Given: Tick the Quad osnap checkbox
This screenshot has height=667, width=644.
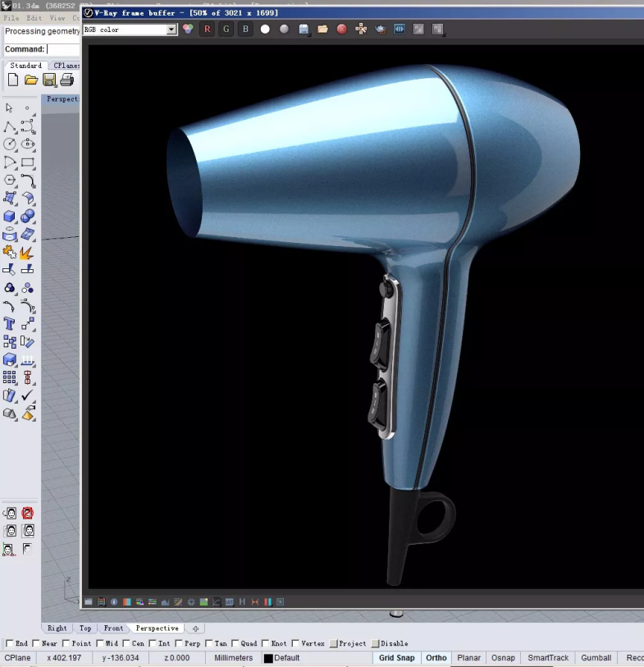Looking at the screenshot, I should click(x=235, y=643).
